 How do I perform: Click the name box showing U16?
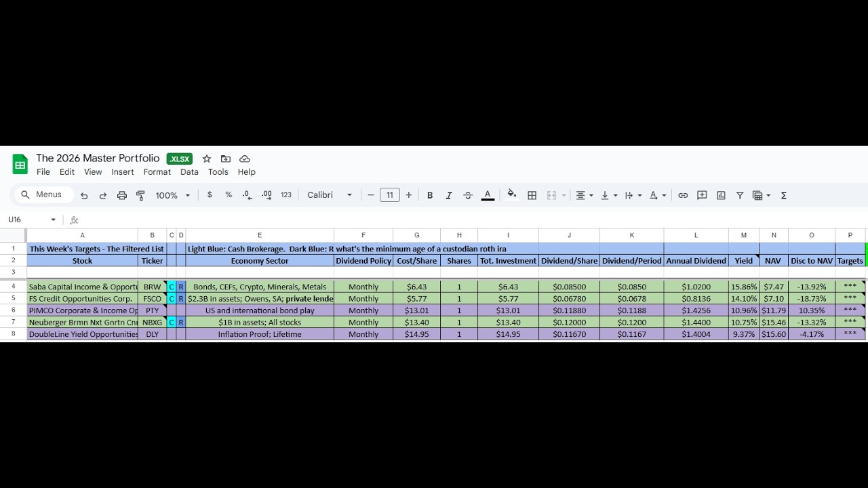tap(24, 220)
